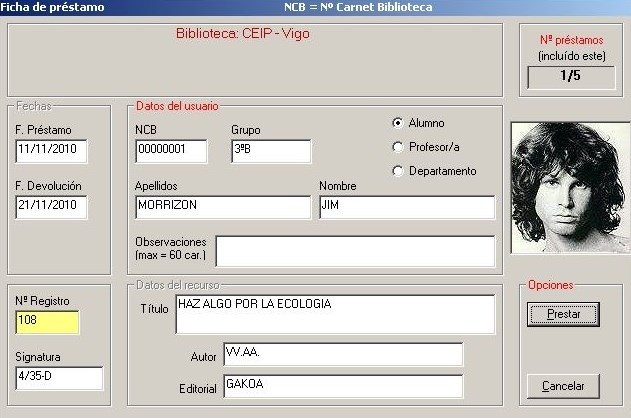Click the 'Biblioteca: CEIP - Vigo' heading
631x418 pixels.
point(243,33)
